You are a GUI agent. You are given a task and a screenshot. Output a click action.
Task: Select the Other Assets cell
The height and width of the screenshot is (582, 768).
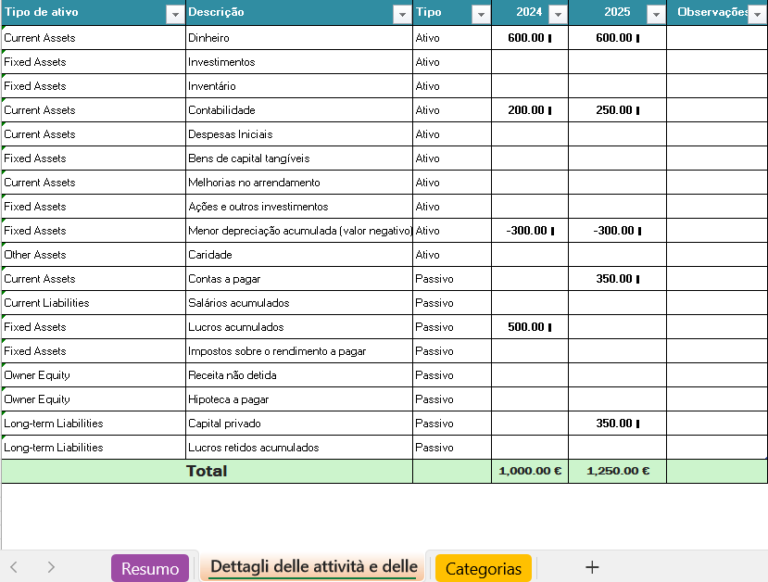(94, 254)
